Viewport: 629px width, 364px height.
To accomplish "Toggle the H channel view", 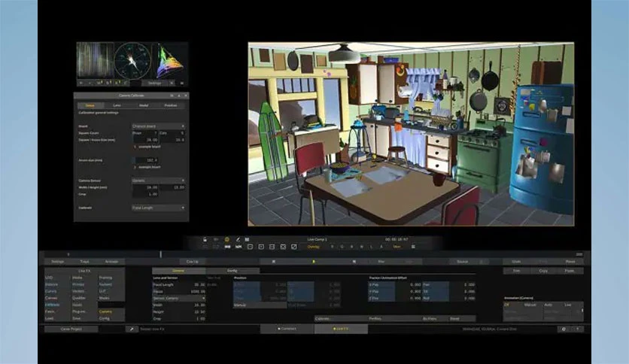I will (361, 247).
